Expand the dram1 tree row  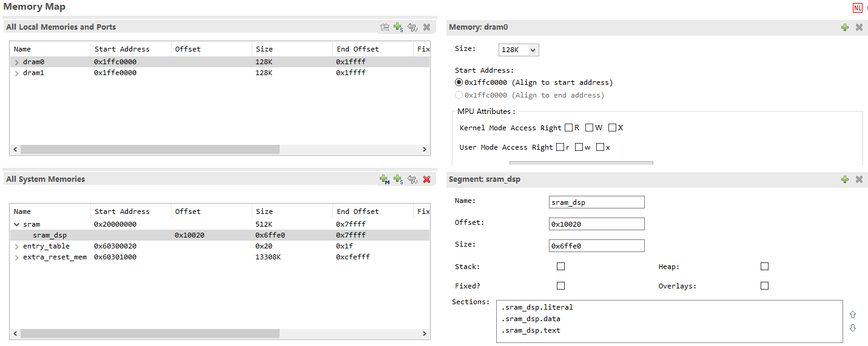[17, 73]
